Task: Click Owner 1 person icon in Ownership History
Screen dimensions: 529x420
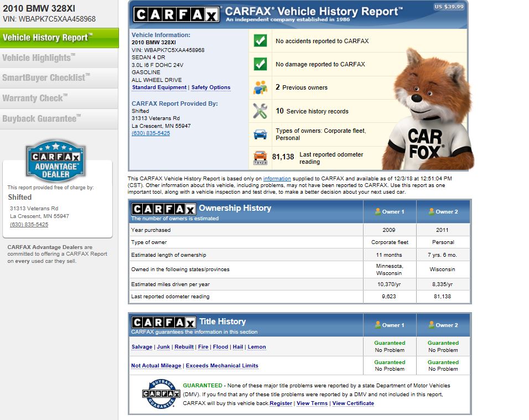Action: pyautogui.click(x=377, y=211)
